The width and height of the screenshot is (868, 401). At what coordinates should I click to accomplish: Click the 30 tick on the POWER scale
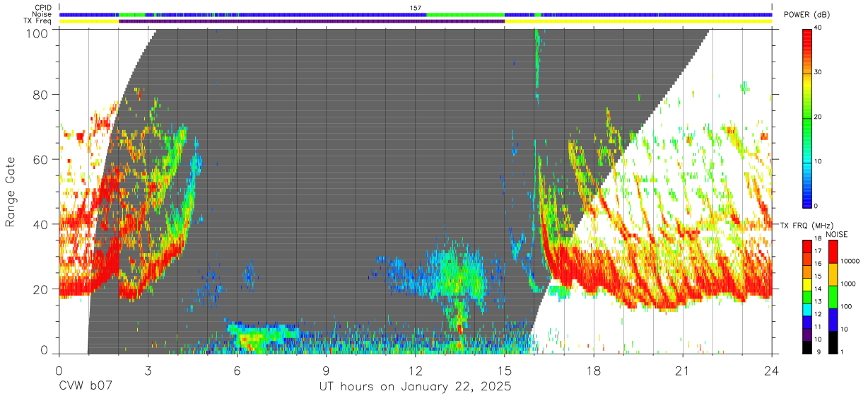pyautogui.click(x=819, y=73)
